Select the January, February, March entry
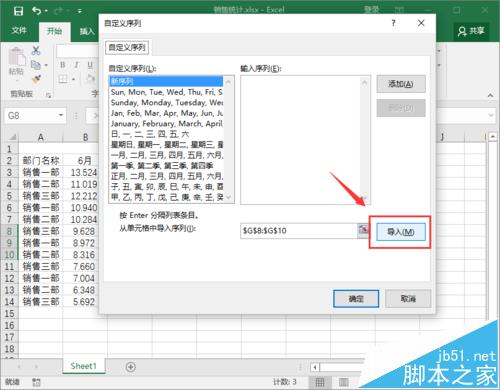This screenshot has width=500, height=390. 166,124
